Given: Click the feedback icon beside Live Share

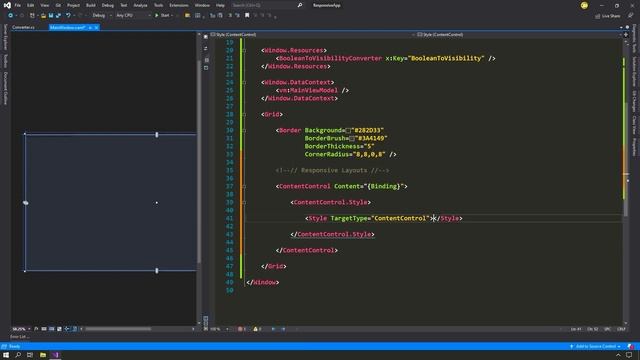Looking at the screenshot, I should (631, 16).
